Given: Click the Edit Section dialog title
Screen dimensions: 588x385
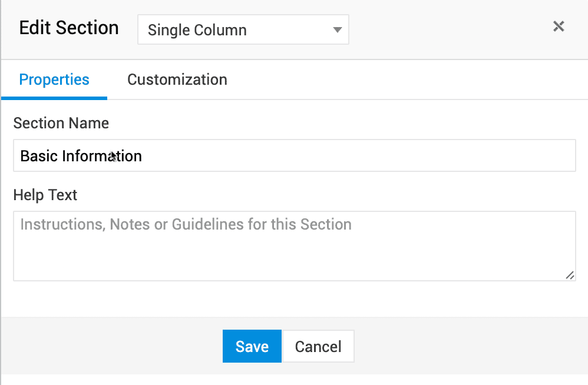Looking at the screenshot, I should click(69, 28).
